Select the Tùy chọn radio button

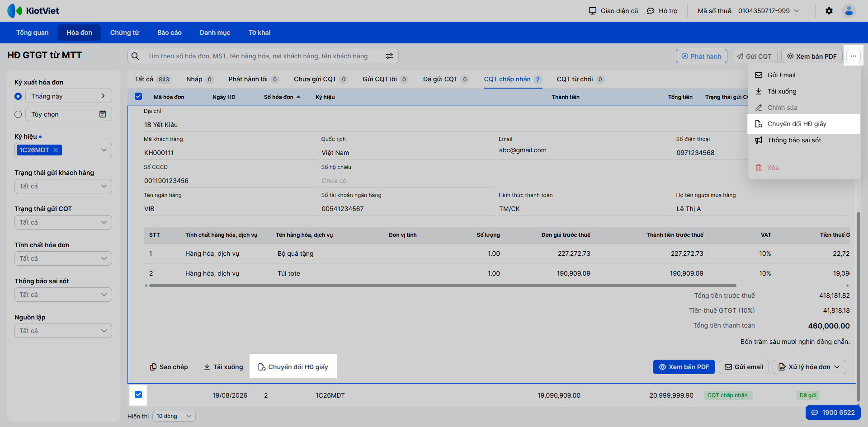18,114
